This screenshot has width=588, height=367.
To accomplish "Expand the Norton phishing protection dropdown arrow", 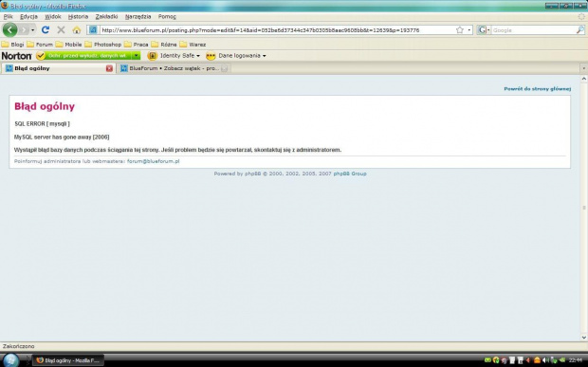I will pyautogui.click(x=137, y=56).
